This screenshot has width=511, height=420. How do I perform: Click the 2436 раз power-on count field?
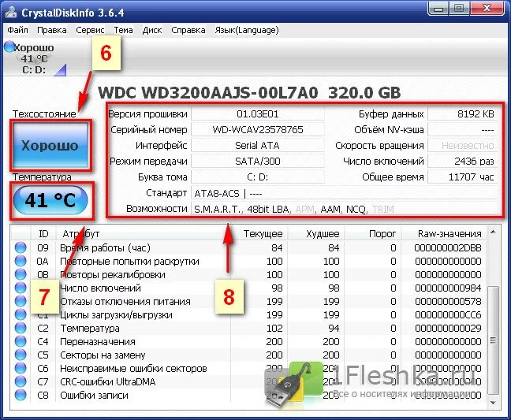pos(463,161)
